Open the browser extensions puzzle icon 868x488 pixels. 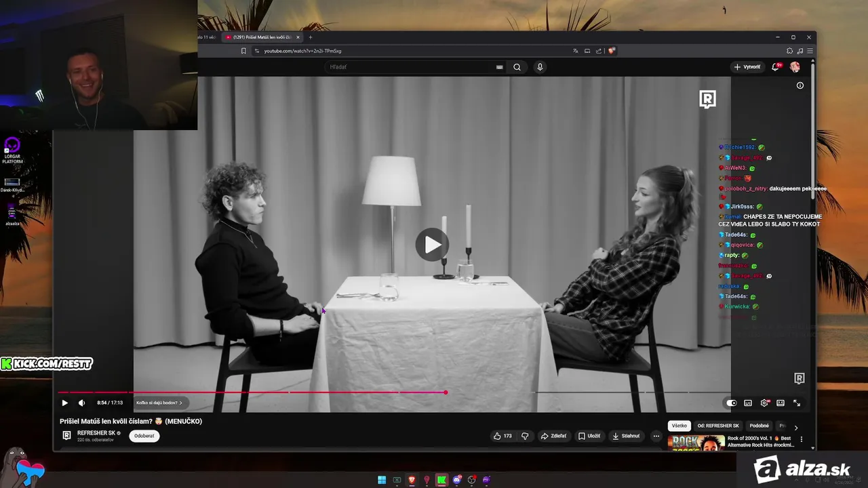789,51
